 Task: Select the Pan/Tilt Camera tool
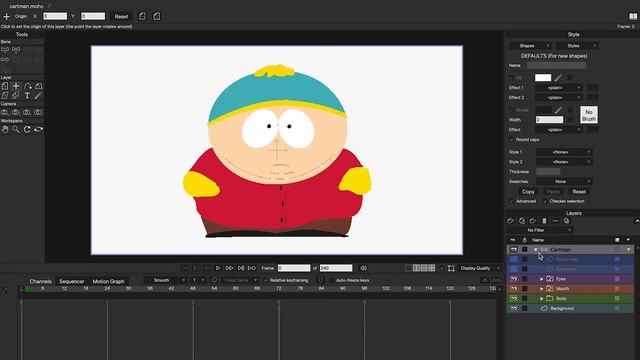click(x=38, y=112)
